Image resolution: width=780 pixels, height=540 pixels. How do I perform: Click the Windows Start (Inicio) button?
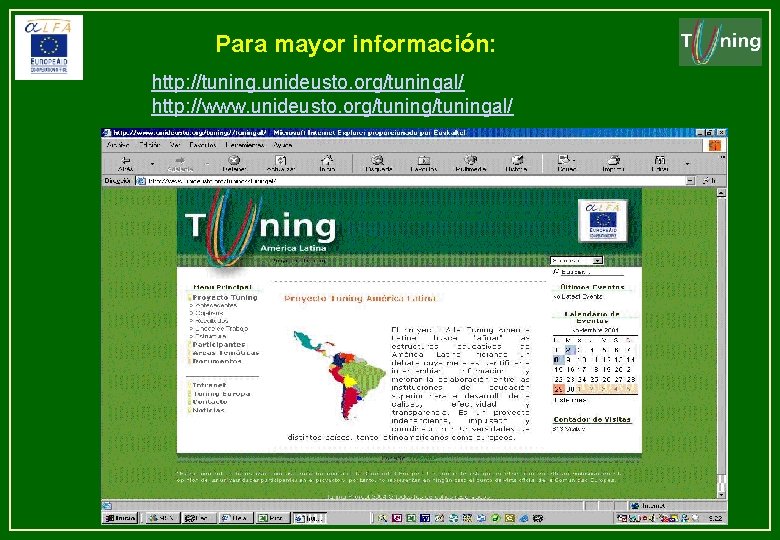coord(120,518)
